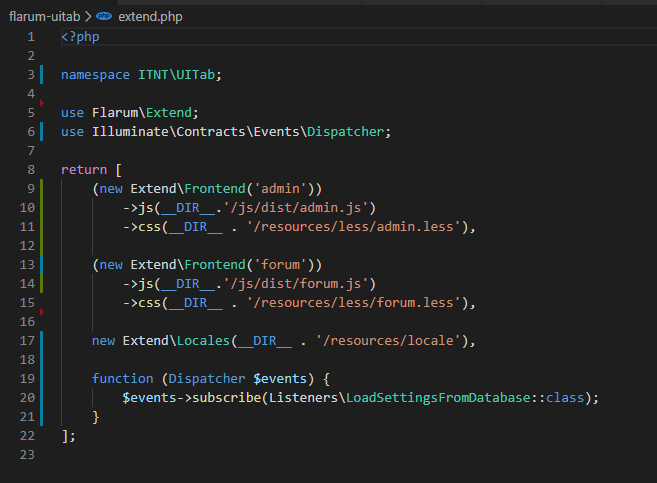Click 'Frontend' class name on line 9
The height and width of the screenshot is (483, 657).
pyautogui.click(x=215, y=189)
